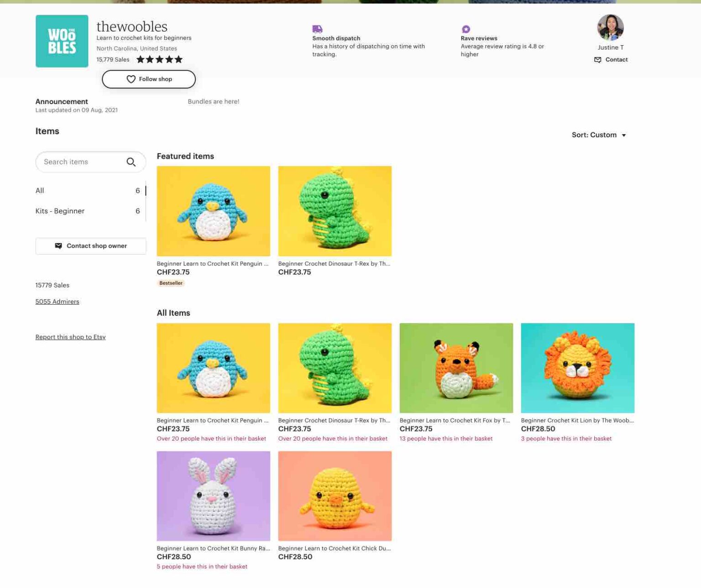Click the five-star shop rating
This screenshot has height=588, width=701.
tap(159, 59)
